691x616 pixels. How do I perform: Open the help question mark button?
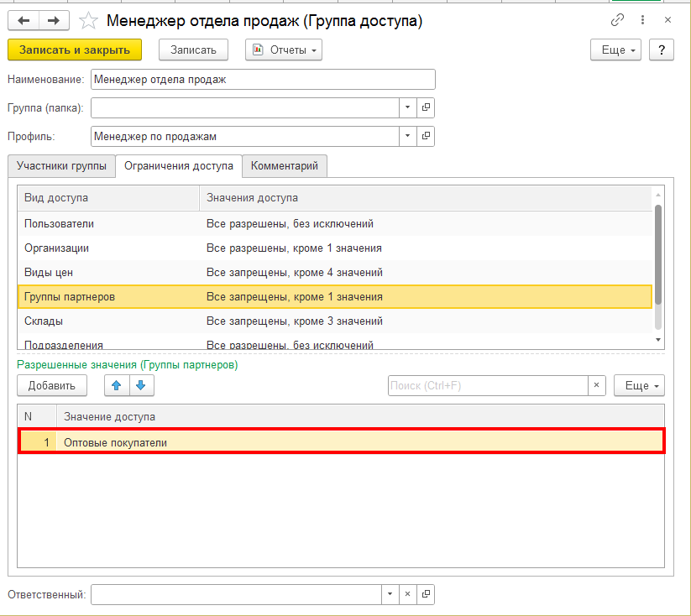tap(662, 50)
